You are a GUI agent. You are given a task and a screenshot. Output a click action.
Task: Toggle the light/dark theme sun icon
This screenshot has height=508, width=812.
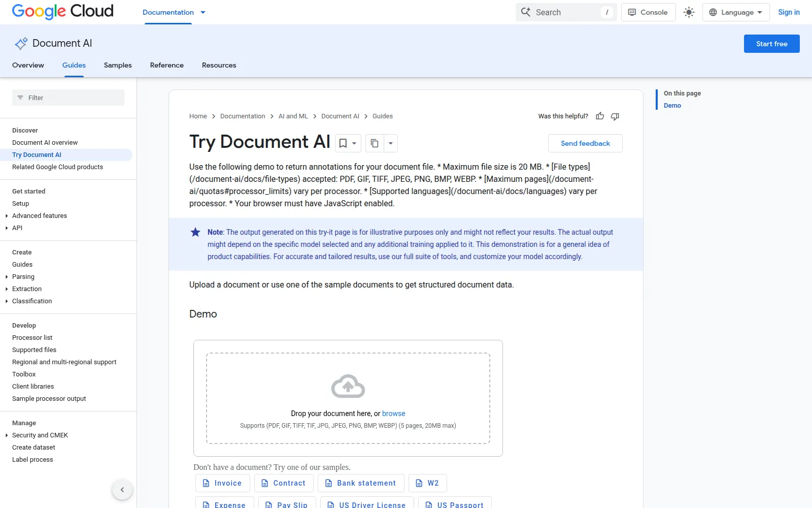[x=689, y=12]
